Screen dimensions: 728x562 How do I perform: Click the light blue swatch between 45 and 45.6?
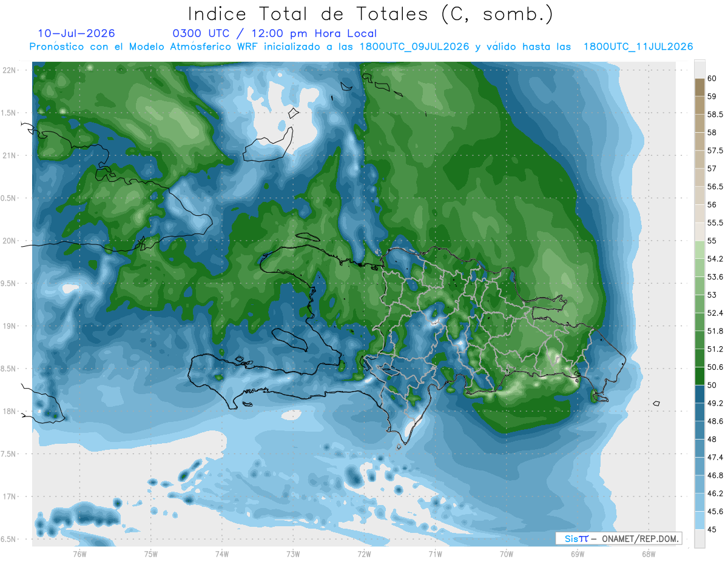tap(699, 521)
